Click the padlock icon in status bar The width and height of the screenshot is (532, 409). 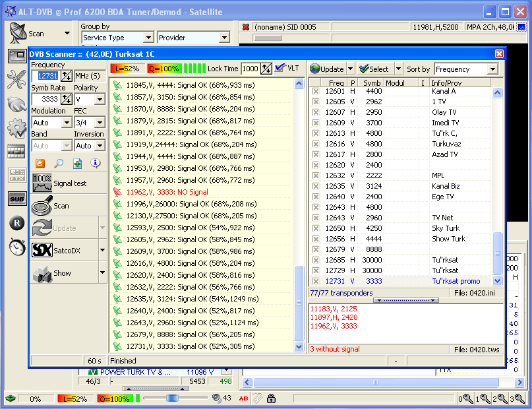coord(271,398)
